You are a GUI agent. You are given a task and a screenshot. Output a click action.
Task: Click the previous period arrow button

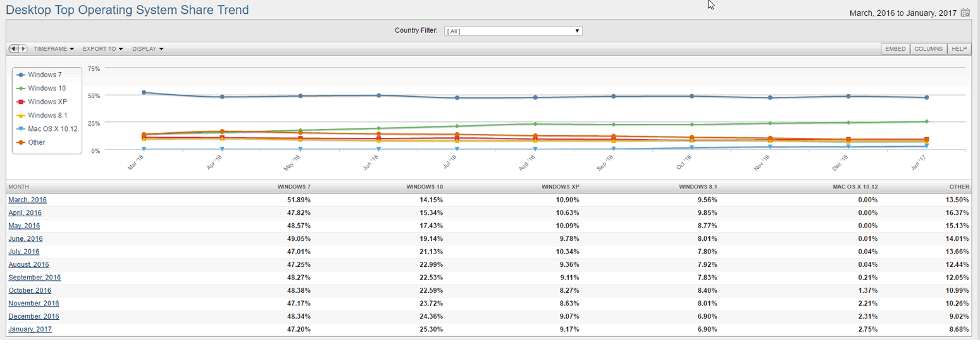click(x=14, y=49)
